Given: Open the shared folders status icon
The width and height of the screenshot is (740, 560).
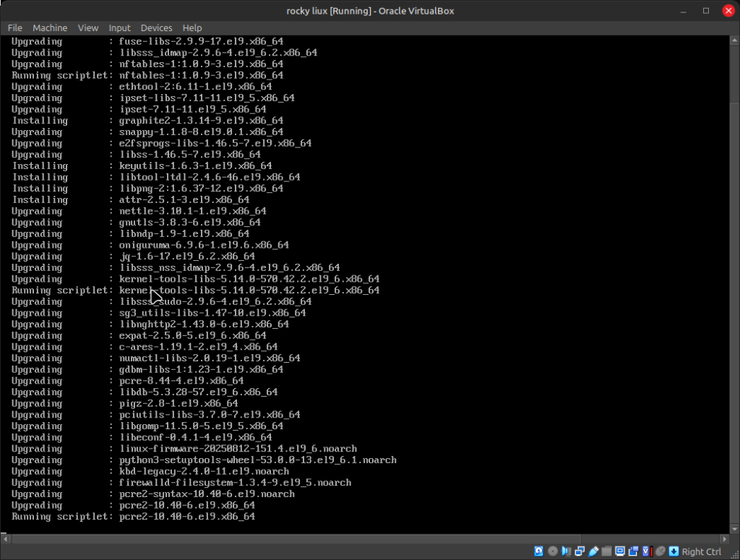Looking at the screenshot, I should 606,551.
